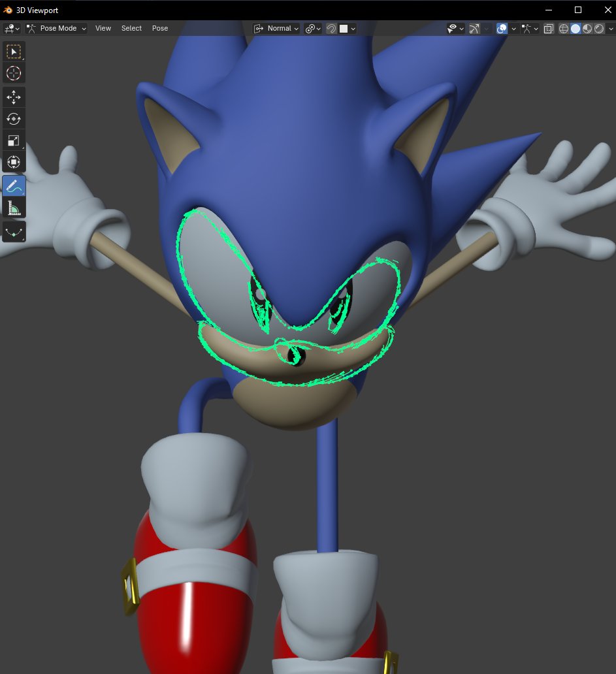Click the Blender logo in title bar
616x674 pixels.
coord(8,10)
